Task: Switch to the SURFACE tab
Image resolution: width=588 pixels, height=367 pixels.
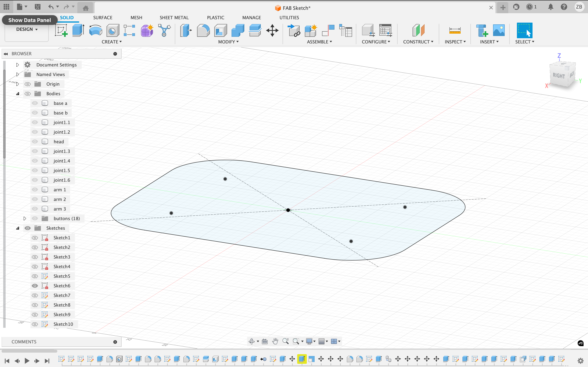Action: click(x=103, y=17)
